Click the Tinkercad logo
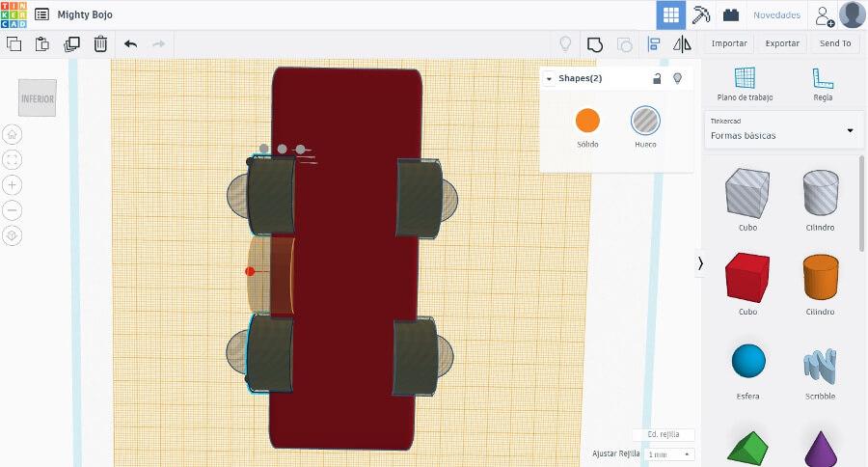Image resolution: width=868 pixels, height=467 pixels. [14, 14]
